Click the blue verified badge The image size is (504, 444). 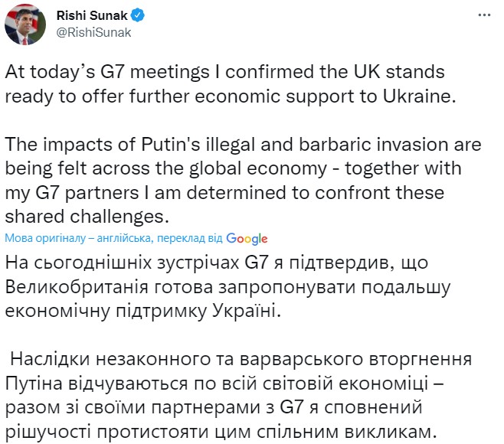point(136,15)
